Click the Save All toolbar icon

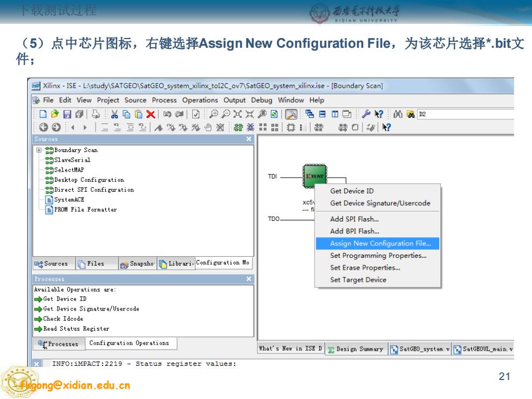79,114
